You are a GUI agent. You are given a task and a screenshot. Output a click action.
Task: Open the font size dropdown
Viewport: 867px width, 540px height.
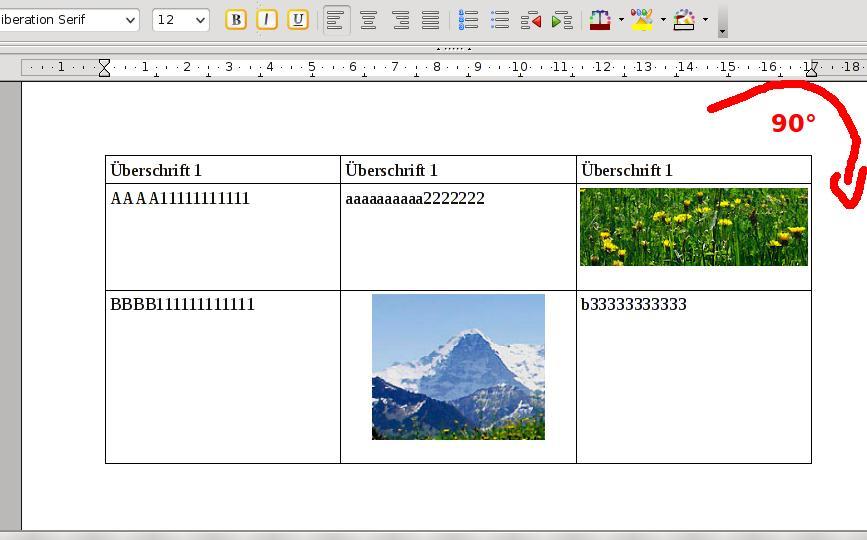coord(200,20)
